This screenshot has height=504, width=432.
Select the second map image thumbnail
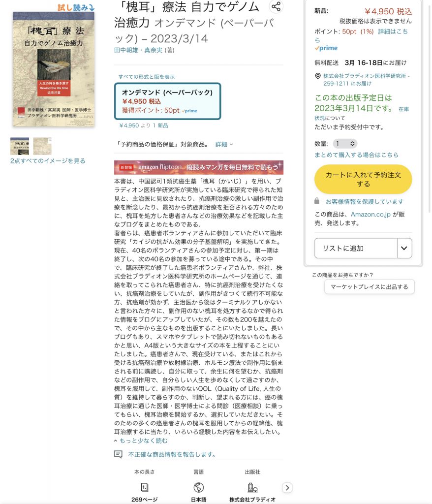pos(42,146)
